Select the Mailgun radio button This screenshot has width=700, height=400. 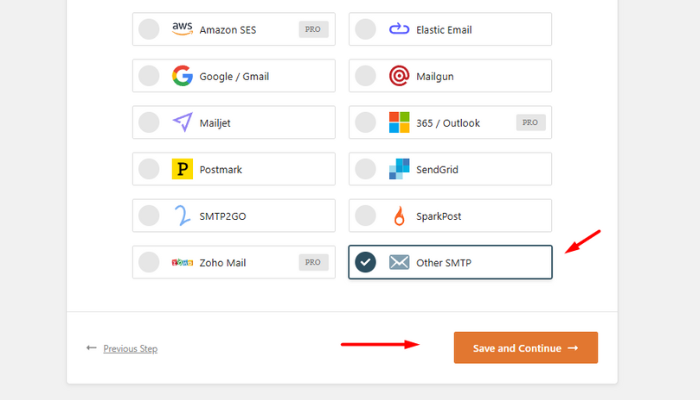click(366, 76)
